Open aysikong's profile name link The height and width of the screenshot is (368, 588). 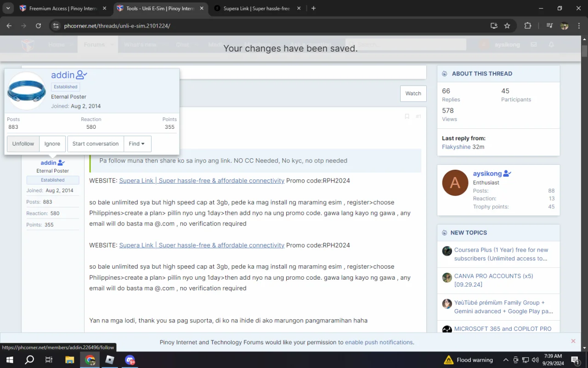487,173
